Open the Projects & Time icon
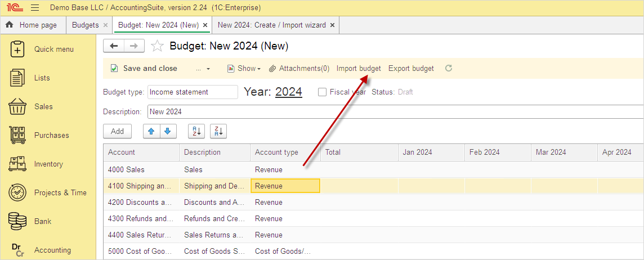 pyautogui.click(x=17, y=192)
